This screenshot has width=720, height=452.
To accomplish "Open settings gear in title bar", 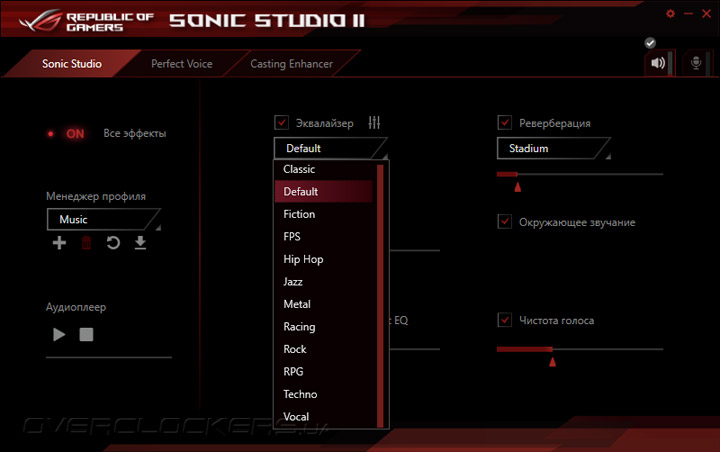I will click(x=670, y=14).
